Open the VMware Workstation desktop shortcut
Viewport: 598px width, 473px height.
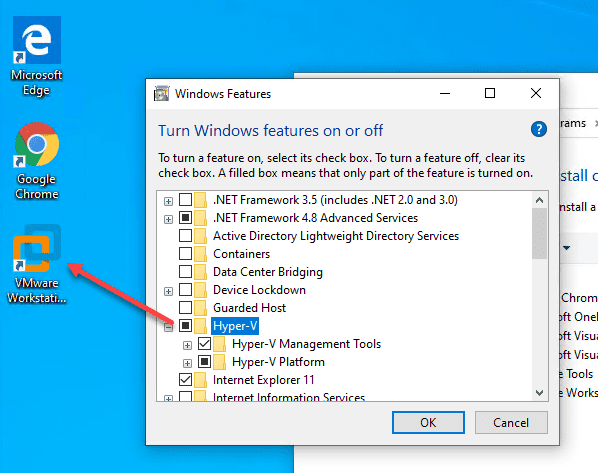click(37, 264)
